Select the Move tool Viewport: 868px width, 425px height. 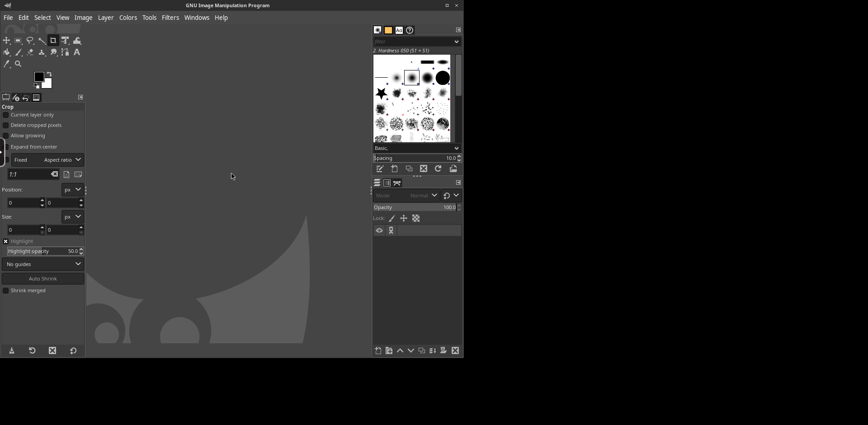(6, 41)
